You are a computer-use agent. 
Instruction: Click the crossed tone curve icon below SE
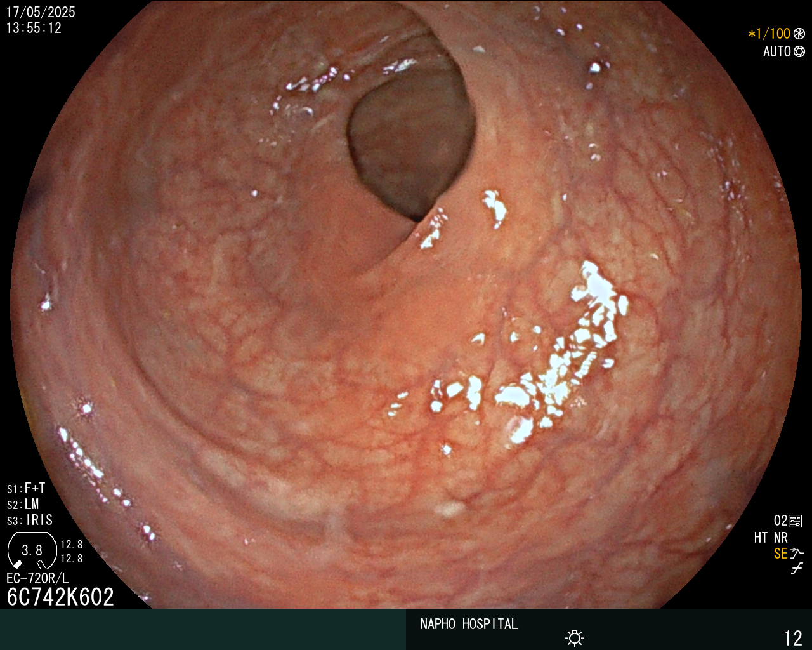pyautogui.click(x=797, y=569)
